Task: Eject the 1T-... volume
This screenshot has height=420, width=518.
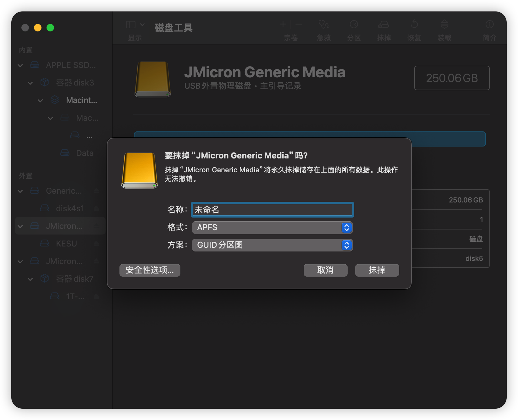Action: (x=96, y=296)
